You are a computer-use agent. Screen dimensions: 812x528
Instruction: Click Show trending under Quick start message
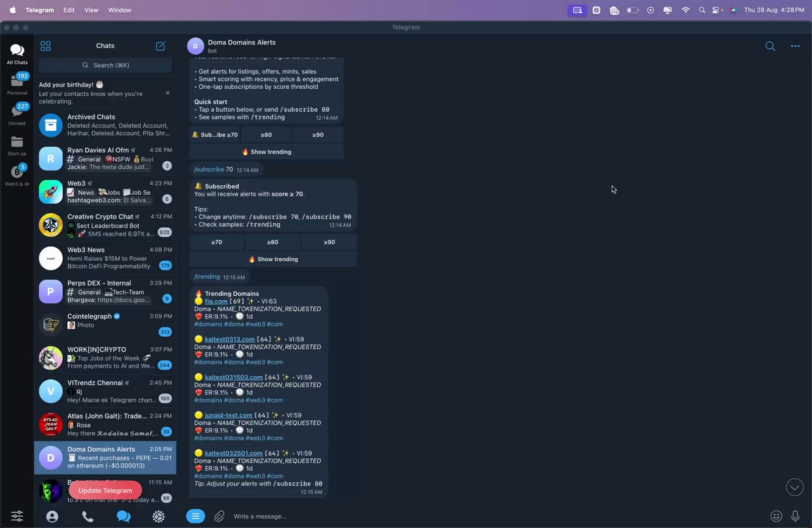266,152
